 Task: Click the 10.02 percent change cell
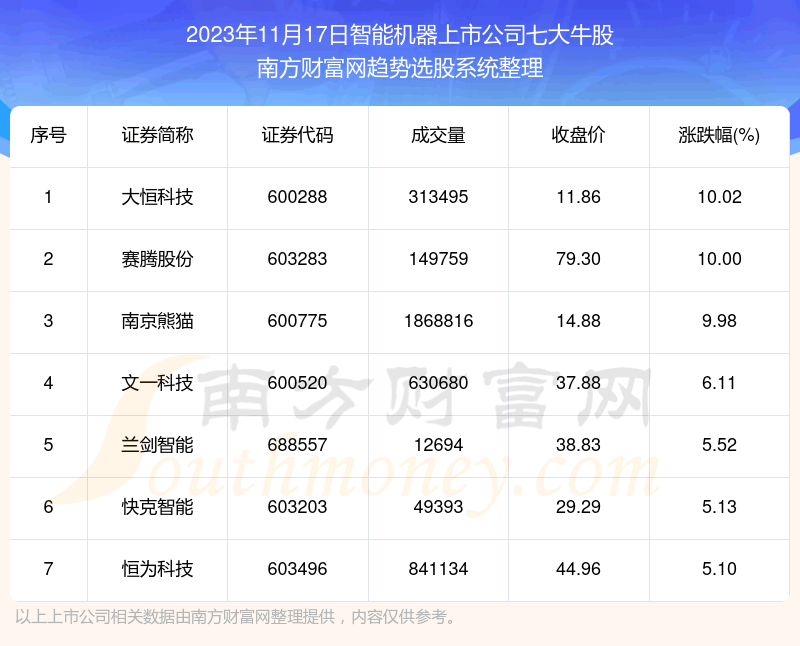[719, 197]
